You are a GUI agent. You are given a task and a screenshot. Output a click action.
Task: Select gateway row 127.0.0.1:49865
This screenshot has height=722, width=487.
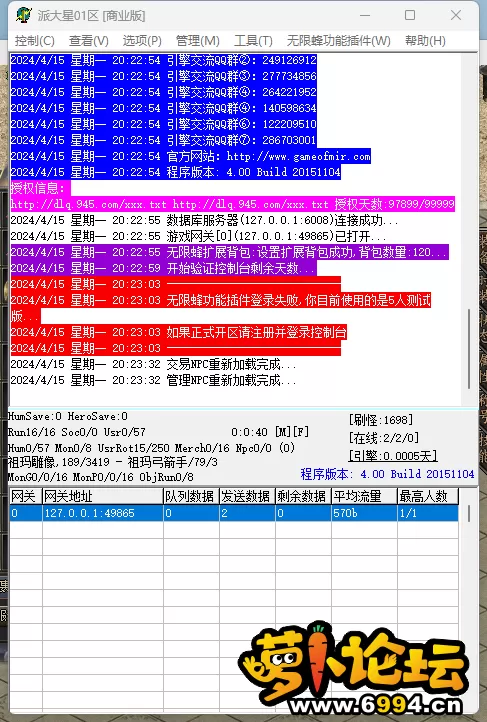[234, 513]
